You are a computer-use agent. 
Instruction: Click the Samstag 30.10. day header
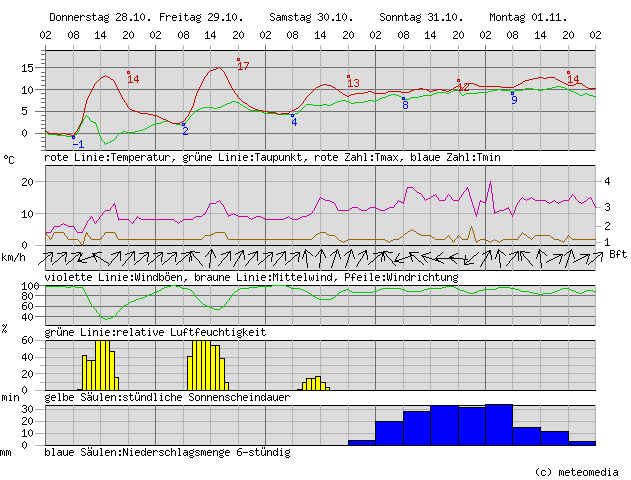pos(311,18)
